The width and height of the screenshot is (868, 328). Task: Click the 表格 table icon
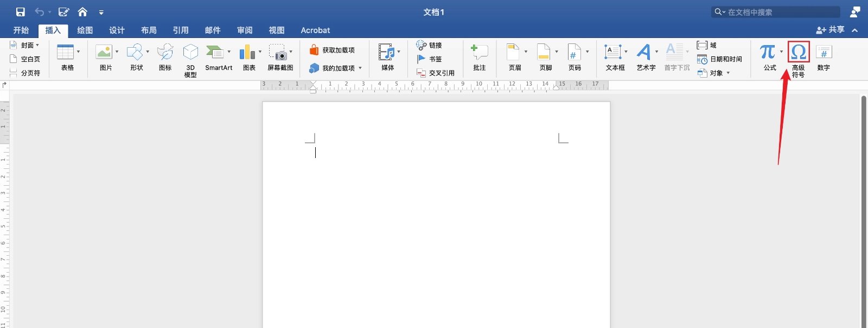click(65, 52)
